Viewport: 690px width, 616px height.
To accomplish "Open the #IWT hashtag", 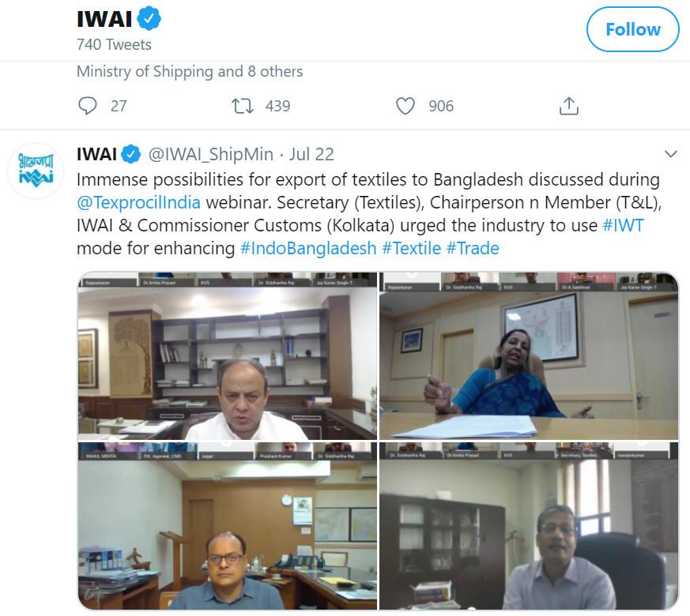I will [x=623, y=226].
